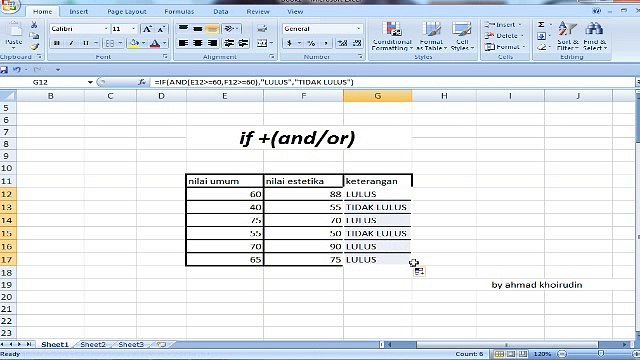Click the Paste clipboard icon
The height and width of the screenshot is (360, 640).
coord(14,30)
